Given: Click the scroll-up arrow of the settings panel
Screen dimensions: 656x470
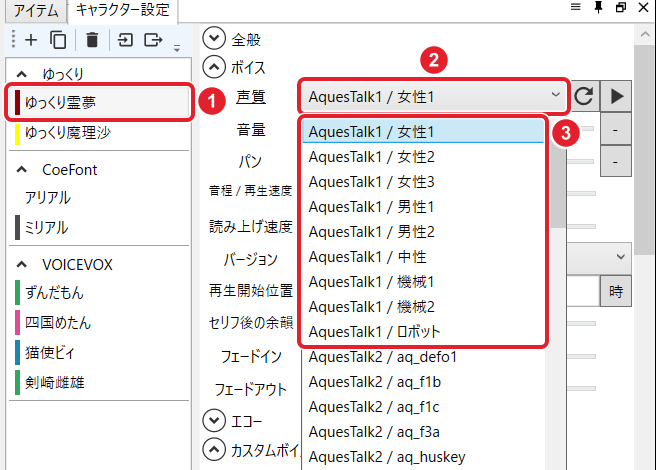Looking at the screenshot, I should pyautogui.click(x=645, y=35).
